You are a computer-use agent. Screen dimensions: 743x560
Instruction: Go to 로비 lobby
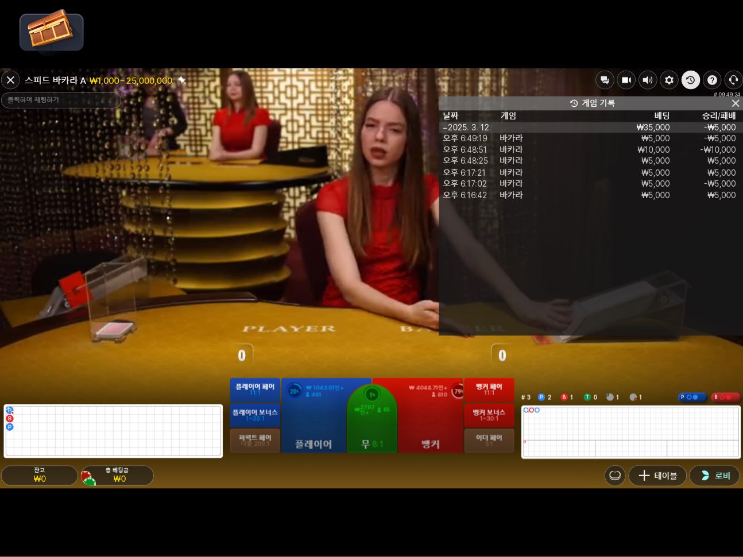[714, 476]
